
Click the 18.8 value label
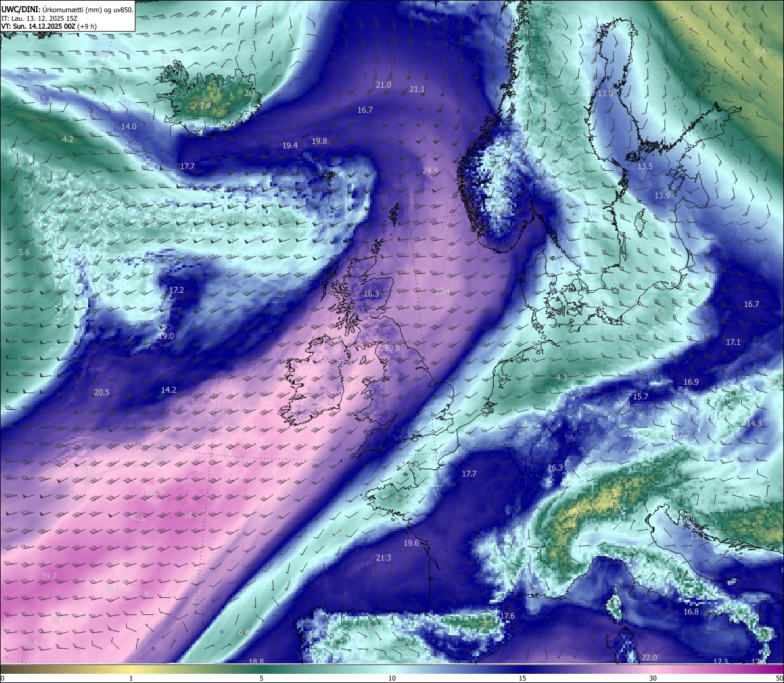256,662
